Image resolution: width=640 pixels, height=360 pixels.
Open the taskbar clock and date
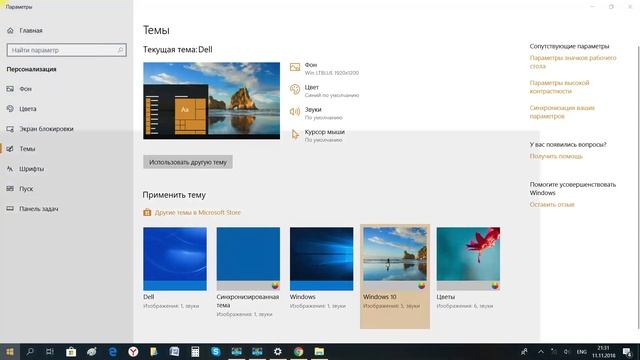[x=604, y=351]
